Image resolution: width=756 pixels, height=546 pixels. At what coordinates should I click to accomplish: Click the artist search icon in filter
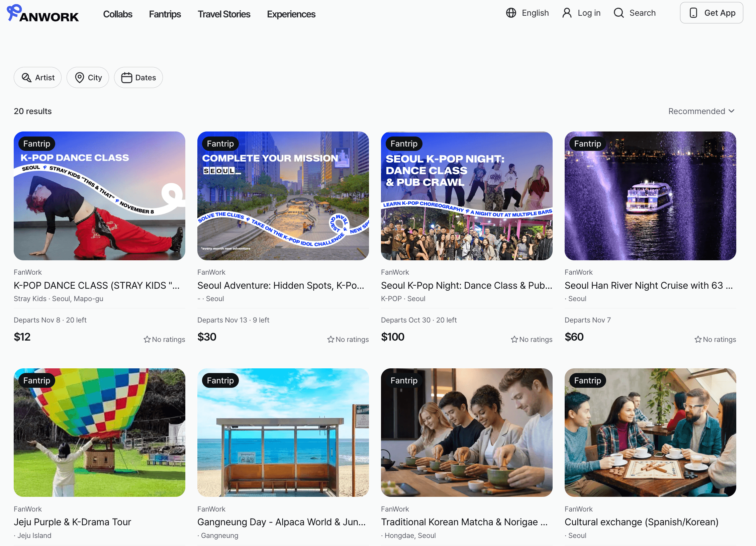point(26,78)
